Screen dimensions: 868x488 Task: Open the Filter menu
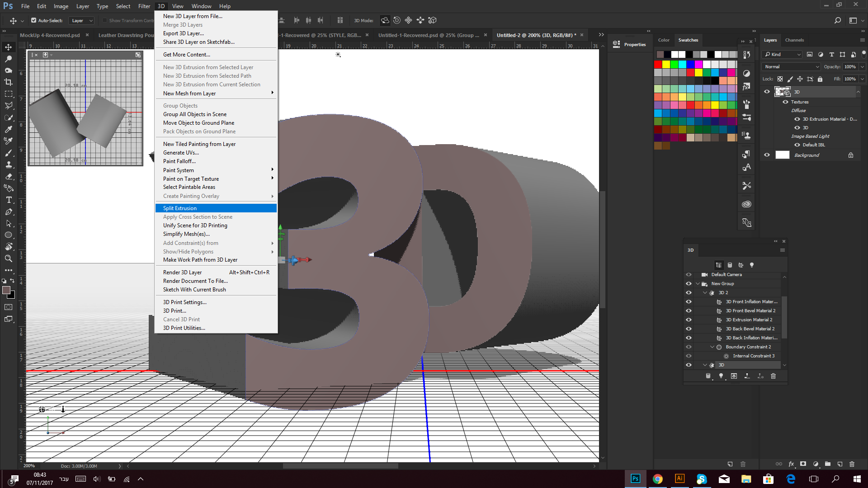(144, 6)
